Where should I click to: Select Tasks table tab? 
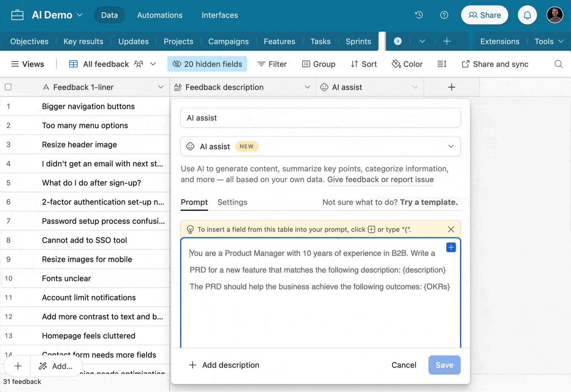(320, 41)
